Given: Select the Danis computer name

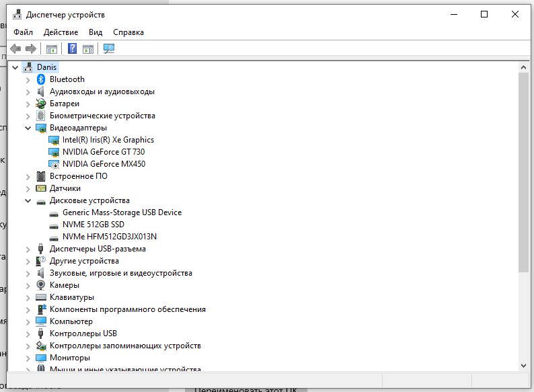Looking at the screenshot, I should [46, 67].
